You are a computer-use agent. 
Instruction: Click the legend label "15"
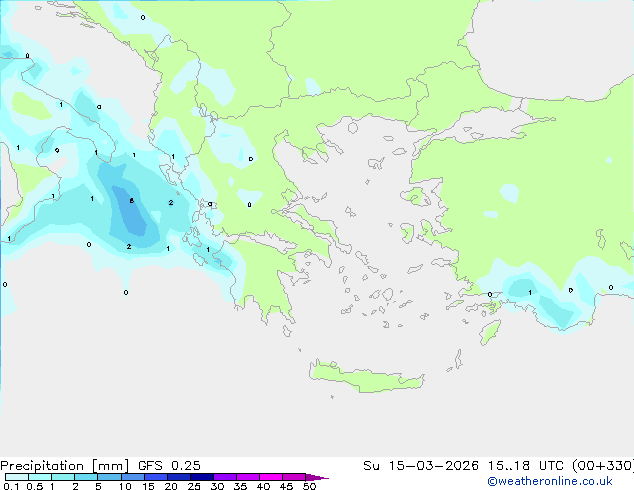tap(148, 486)
